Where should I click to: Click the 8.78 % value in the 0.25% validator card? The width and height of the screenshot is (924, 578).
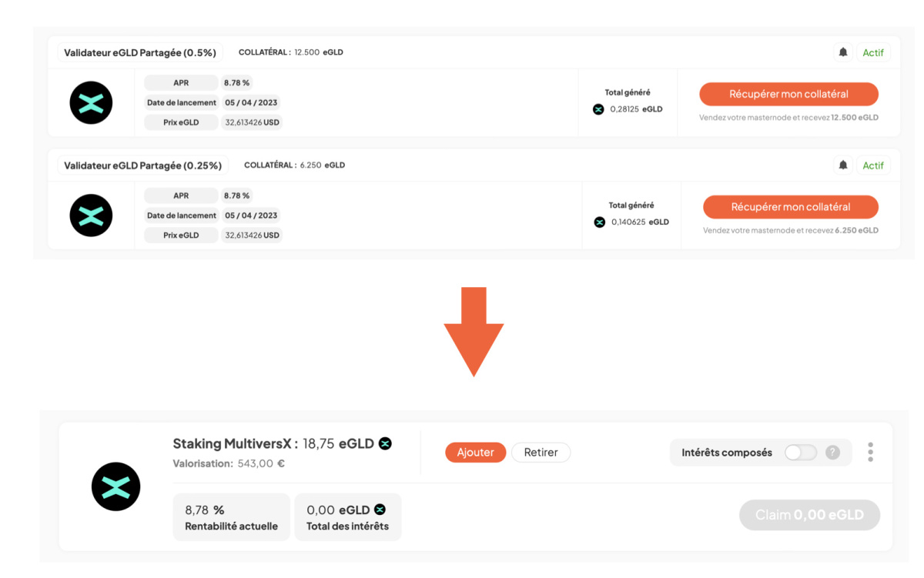[x=236, y=195]
